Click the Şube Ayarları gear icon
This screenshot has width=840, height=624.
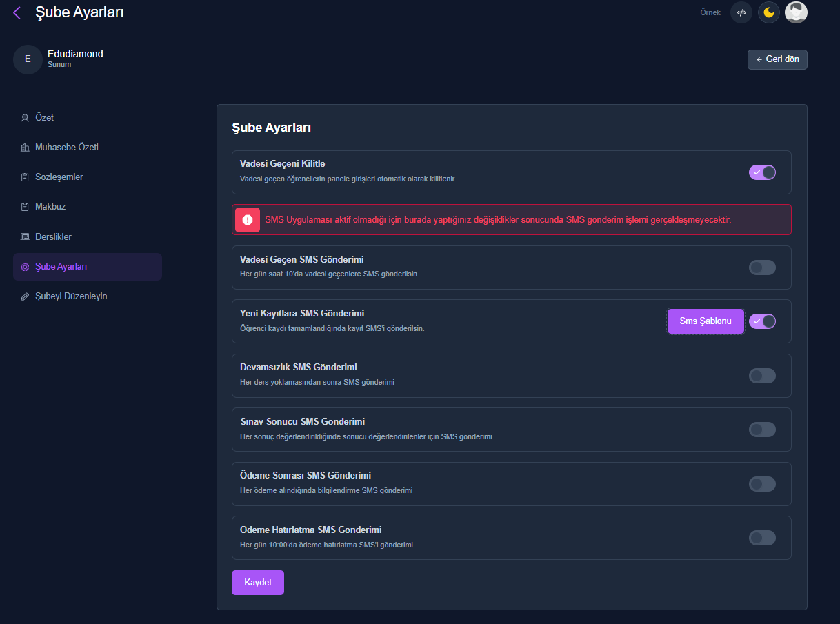tap(25, 267)
